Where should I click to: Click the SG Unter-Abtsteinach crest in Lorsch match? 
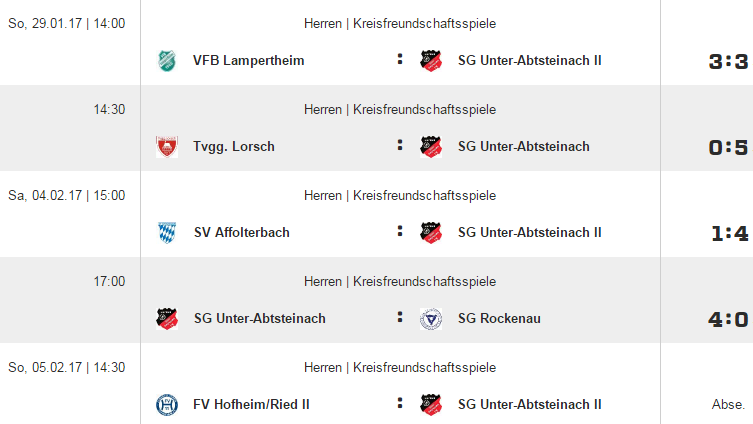pyautogui.click(x=431, y=146)
